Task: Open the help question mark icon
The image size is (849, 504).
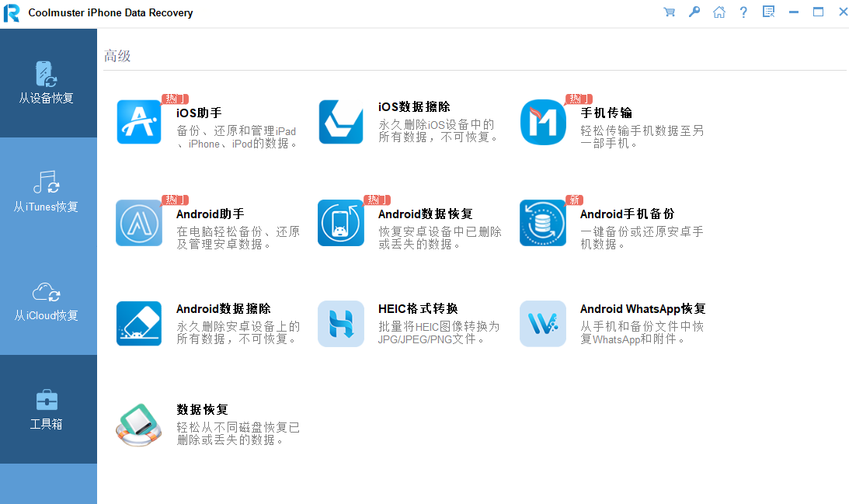Action: click(743, 12)
